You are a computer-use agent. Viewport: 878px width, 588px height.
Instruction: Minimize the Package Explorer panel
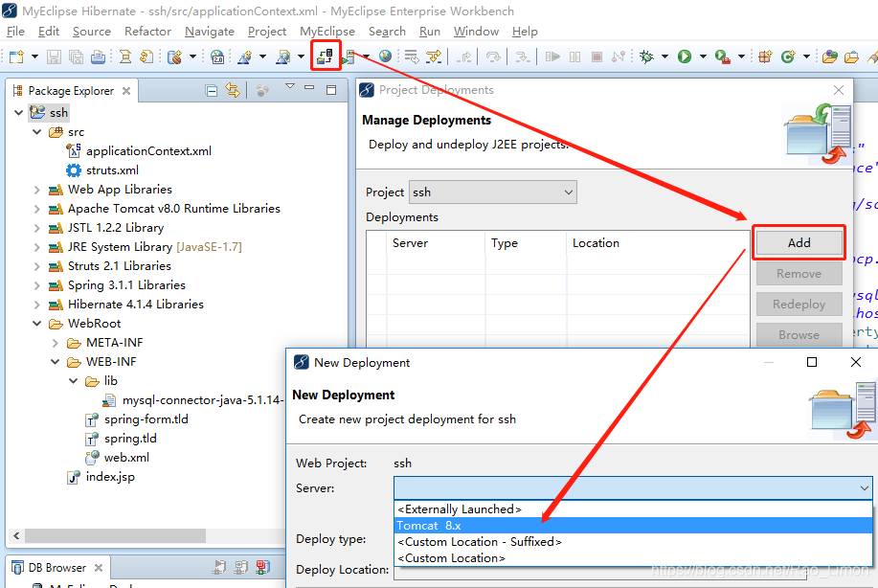309,87
